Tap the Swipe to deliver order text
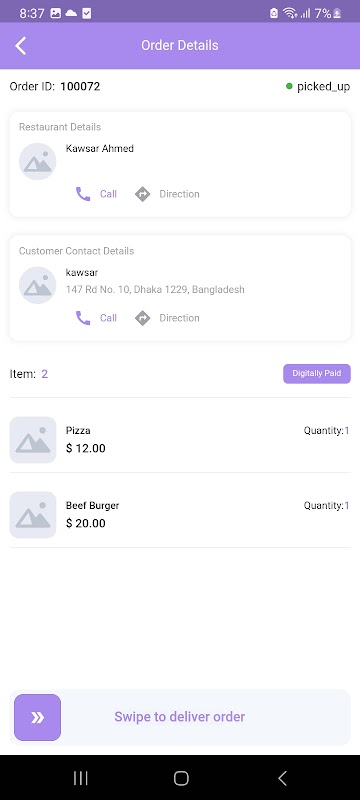Image resolution: width=360 pixels, height=800 pixels. [179, 717]
